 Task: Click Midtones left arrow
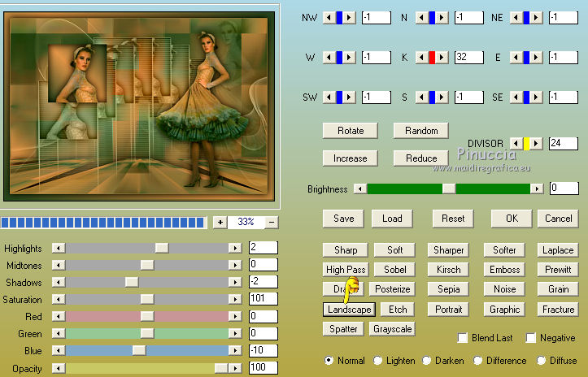(59, 265)
